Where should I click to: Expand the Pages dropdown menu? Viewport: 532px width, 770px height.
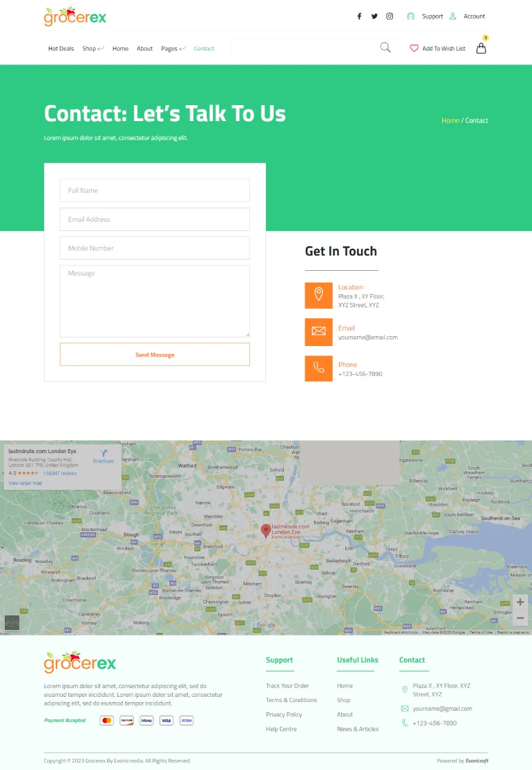click(174, 49)
